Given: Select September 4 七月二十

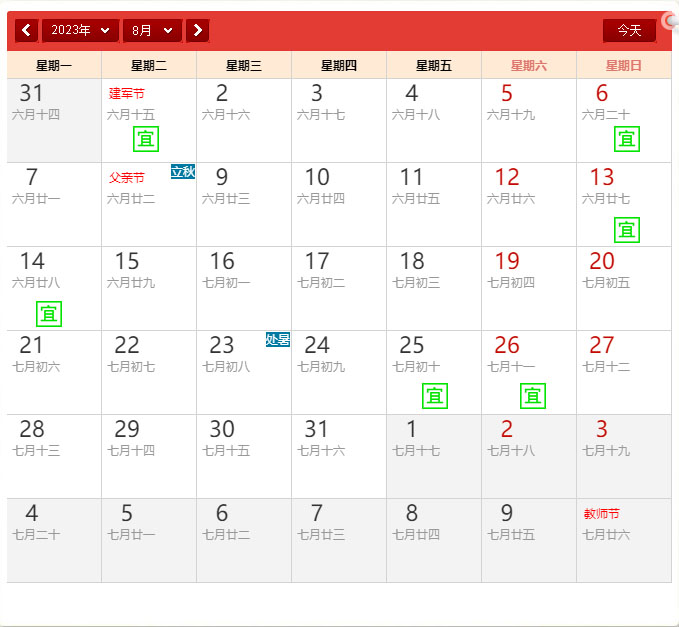Looking at the screenshot, I should coord(54,540).
